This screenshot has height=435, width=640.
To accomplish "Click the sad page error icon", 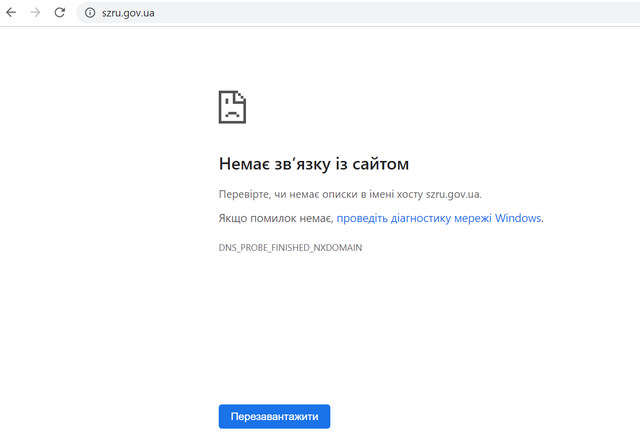I will pos(232,107).
